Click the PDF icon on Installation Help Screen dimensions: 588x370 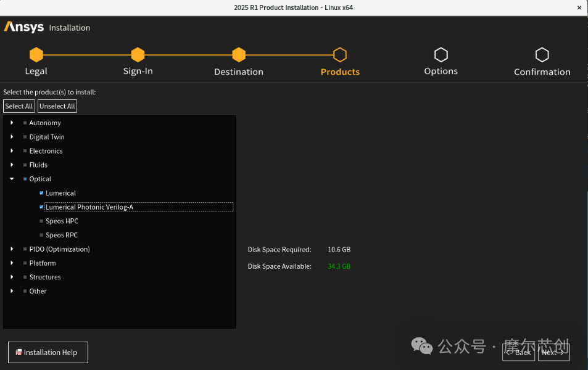19,352
